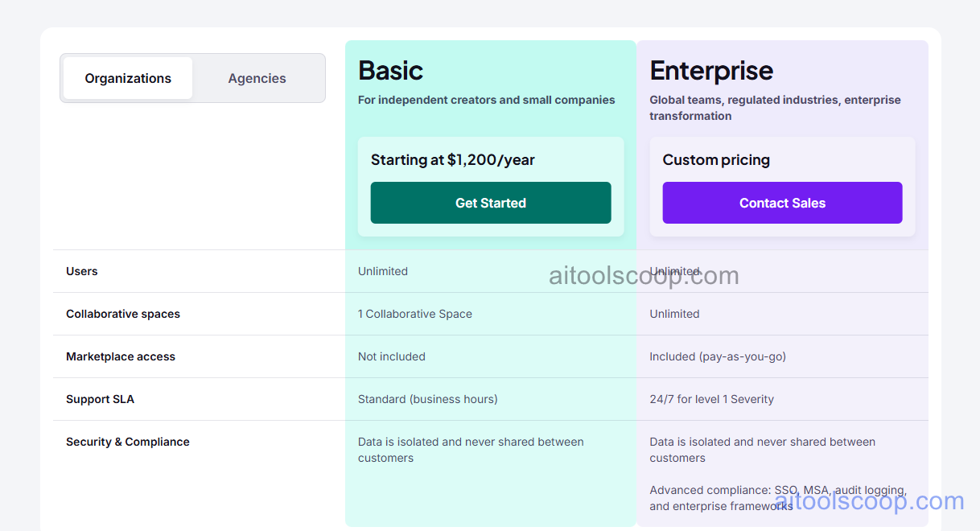Click the 'Not included' marketplace cell
The width and height of the screenshot is (980, 531).
coord(392,356)
